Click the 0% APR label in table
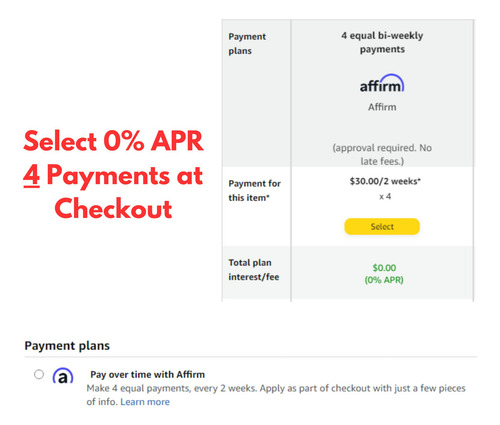Image resolution: width=500 pixels, height=425 pixels. [384, 280]
